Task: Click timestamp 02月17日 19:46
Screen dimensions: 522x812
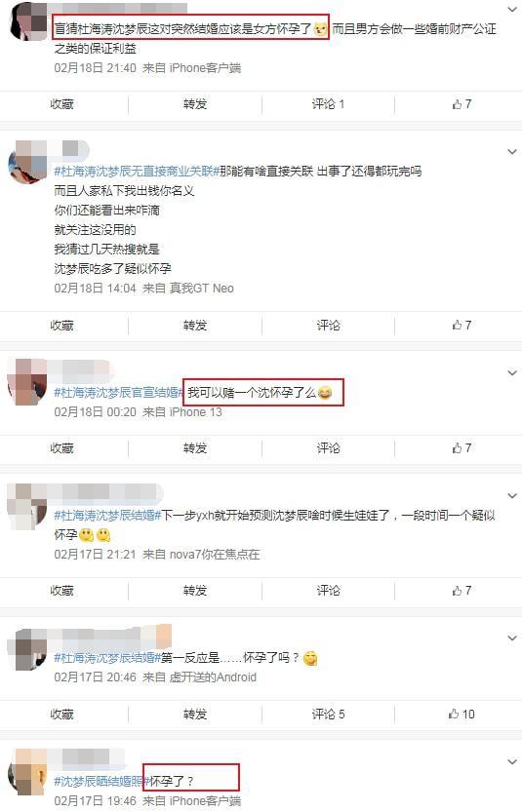Action: tap(95, 800)
